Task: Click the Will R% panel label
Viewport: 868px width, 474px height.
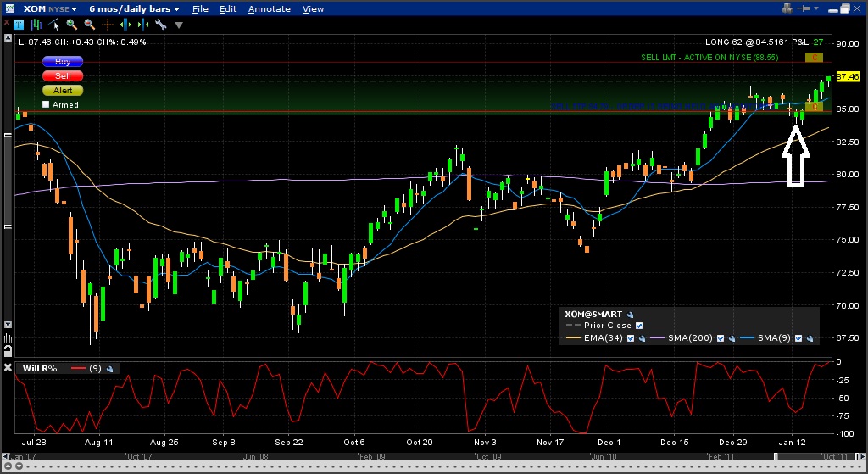Action: (x=39, y=369)
